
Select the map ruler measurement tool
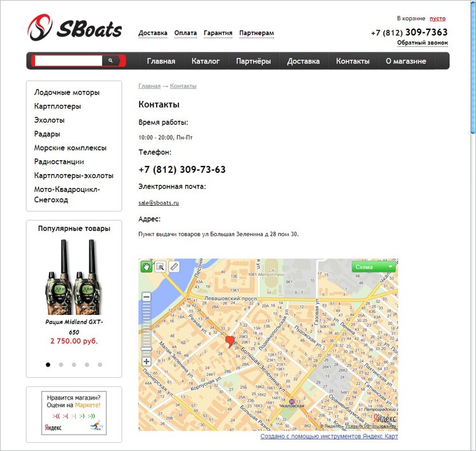tap(175, 267)
